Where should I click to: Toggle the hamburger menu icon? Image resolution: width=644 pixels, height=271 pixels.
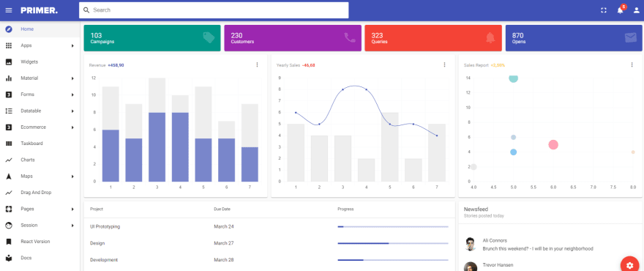click(9, 10)
